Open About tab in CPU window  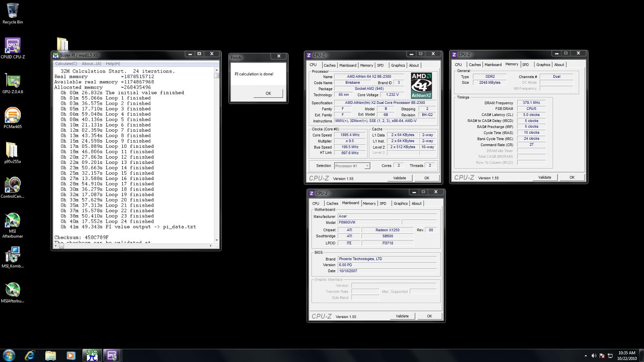[x=414, y=65]
